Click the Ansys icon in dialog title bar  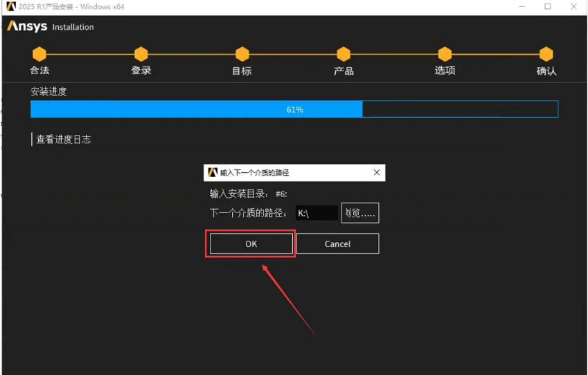point(213,172)
